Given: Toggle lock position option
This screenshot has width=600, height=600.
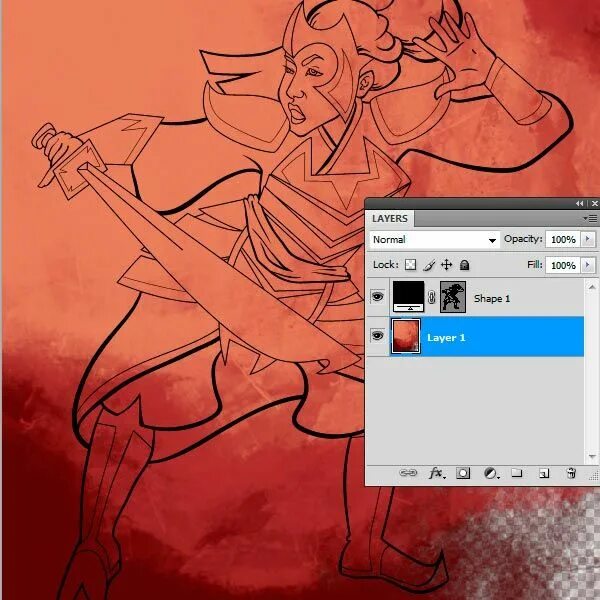Looking at the screenshot, I should [x=447, y=265].
